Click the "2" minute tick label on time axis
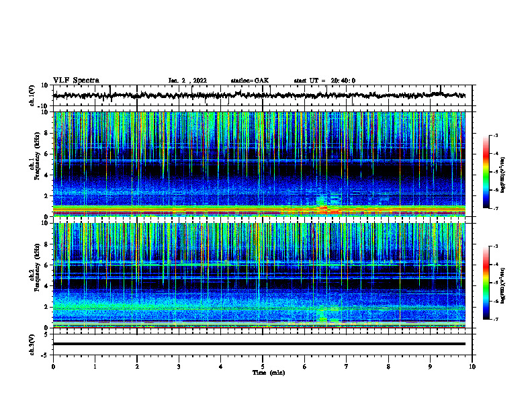 137,367
